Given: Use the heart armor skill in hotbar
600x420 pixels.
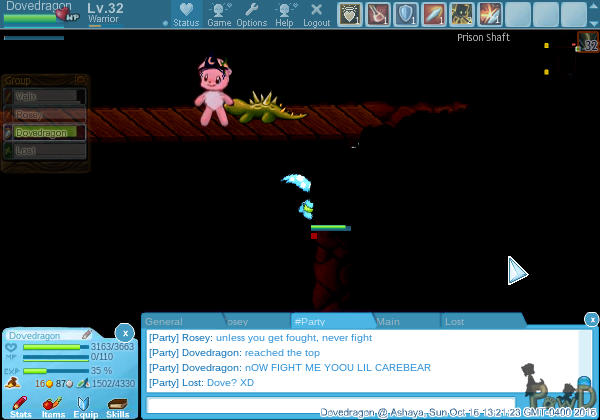Looking at the screenshot, I should click(x=349, y=14).
